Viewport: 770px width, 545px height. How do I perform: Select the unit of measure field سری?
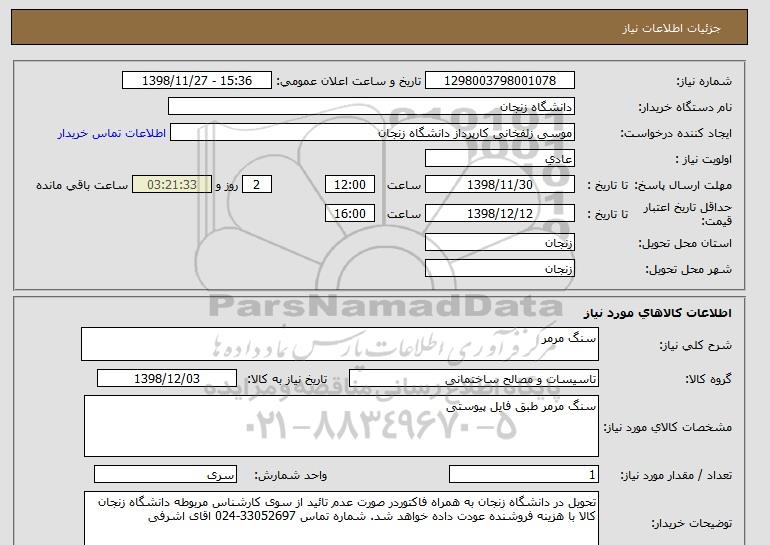[x=165, y=474]
